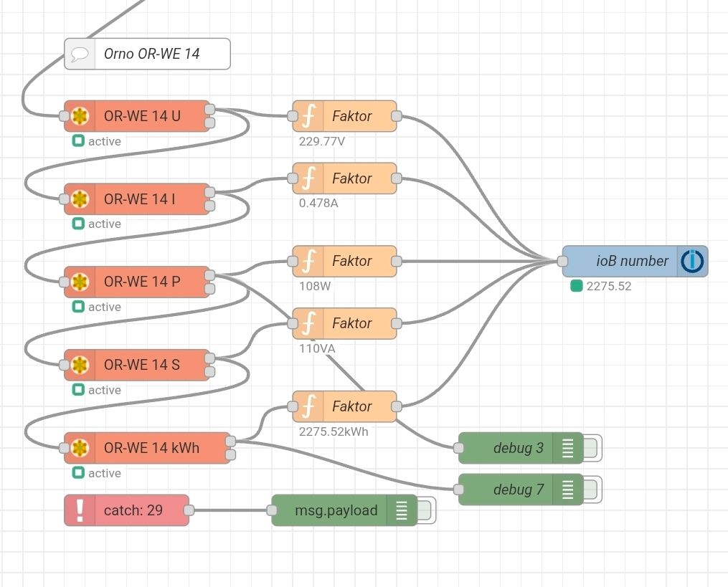728x587 pixels.
Task: Toggle the msg.payload debug node button
Action: (x=426, y=510)
